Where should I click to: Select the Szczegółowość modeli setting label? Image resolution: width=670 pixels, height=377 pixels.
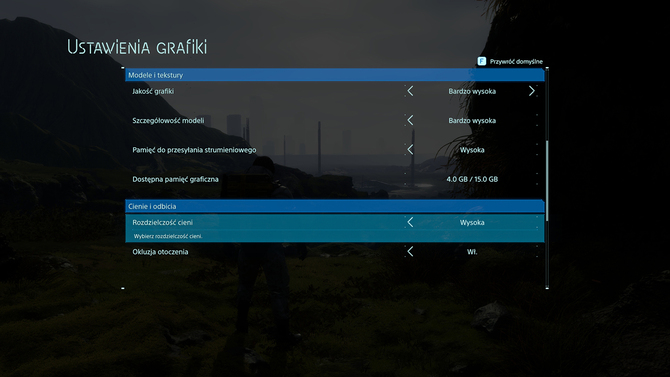(x=168, y=121)
